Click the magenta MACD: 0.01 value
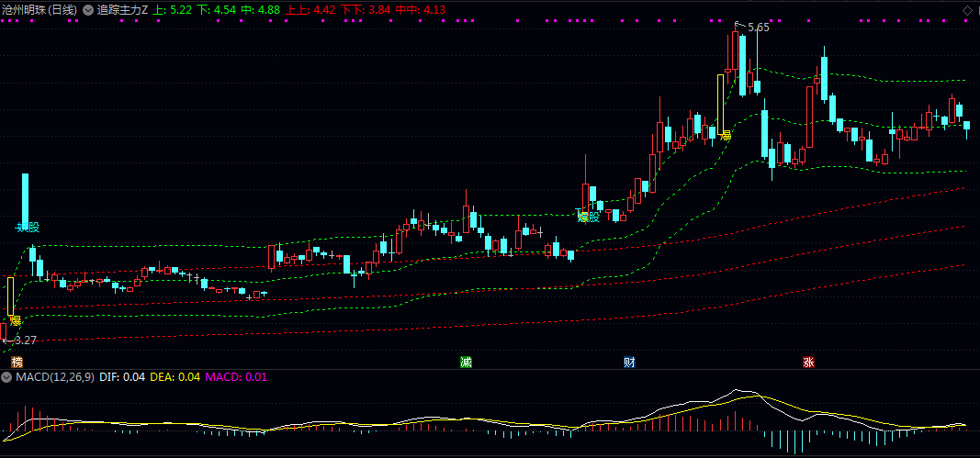This screenshot has height=458, width=980. [236, 377]
